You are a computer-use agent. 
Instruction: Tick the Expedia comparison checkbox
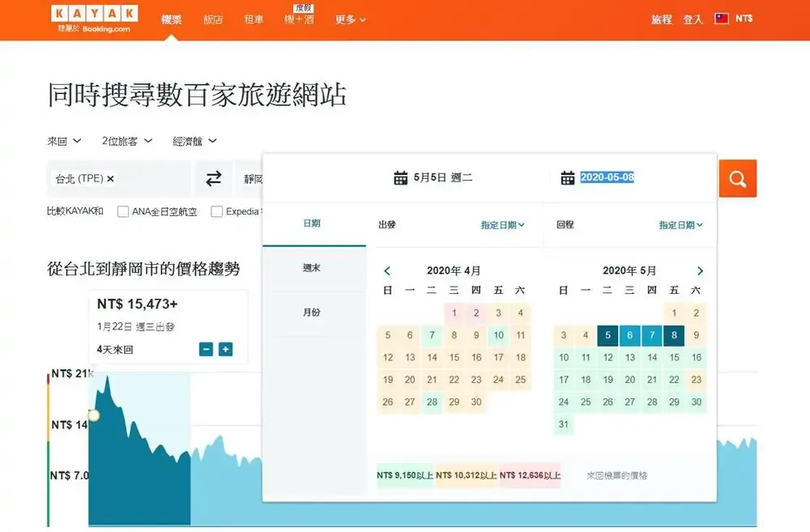click(x=217, y=212)
